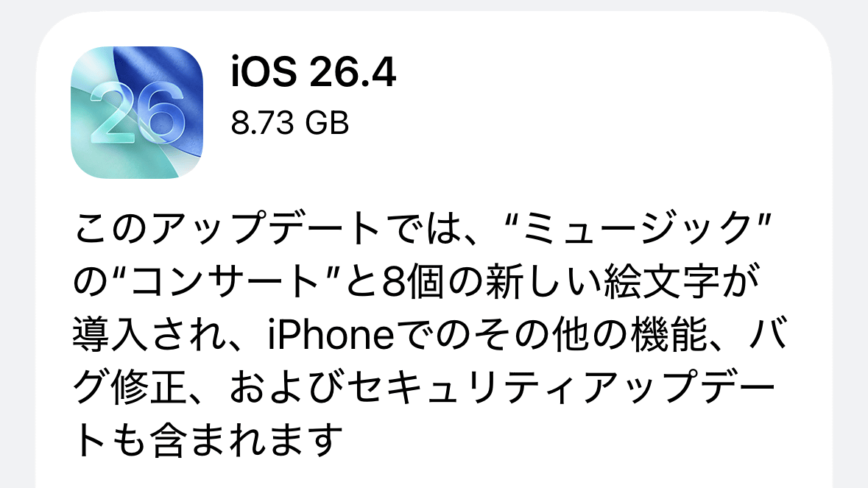
Task: Click the text "導入され" on the third line
Action: pyautogui.click(x=149, y=335)
